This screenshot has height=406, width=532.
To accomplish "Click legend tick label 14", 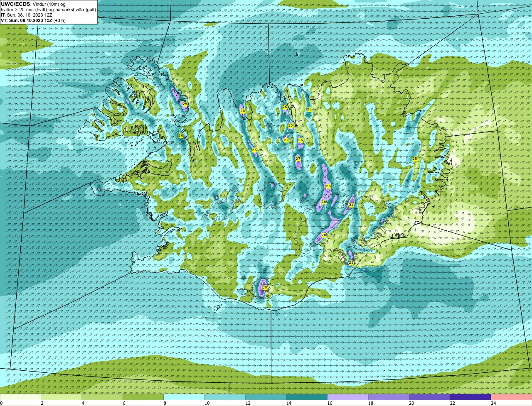I will [288, 403].
